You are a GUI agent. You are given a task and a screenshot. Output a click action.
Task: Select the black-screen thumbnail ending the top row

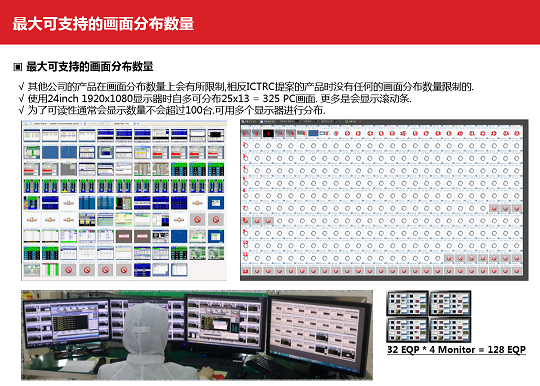tap(216, 135)
